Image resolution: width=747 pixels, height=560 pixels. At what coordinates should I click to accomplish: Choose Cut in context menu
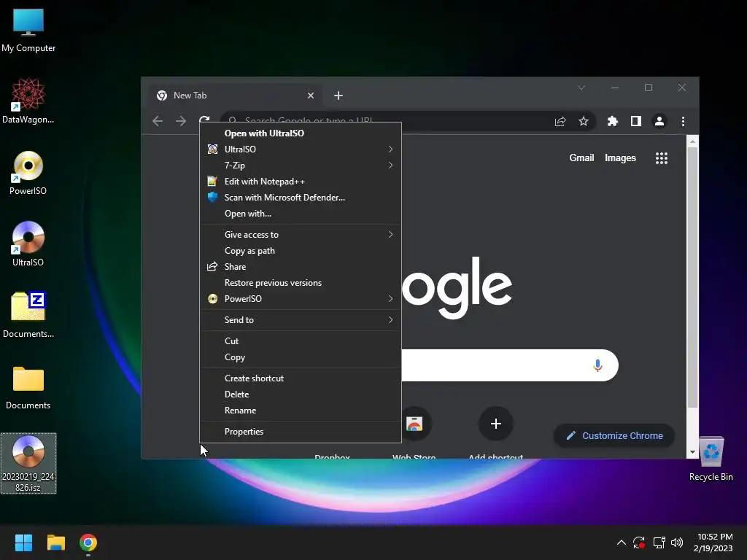click(x=301, y=341)
